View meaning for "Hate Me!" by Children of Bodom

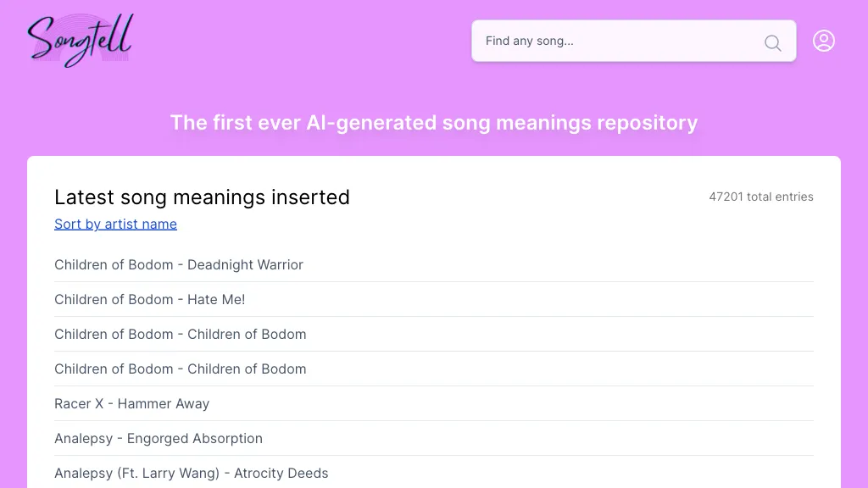(150, 299)
